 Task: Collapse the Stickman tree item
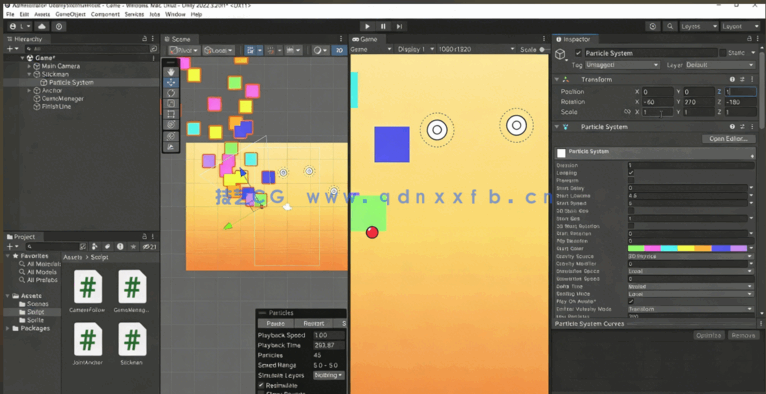(29, 74)
